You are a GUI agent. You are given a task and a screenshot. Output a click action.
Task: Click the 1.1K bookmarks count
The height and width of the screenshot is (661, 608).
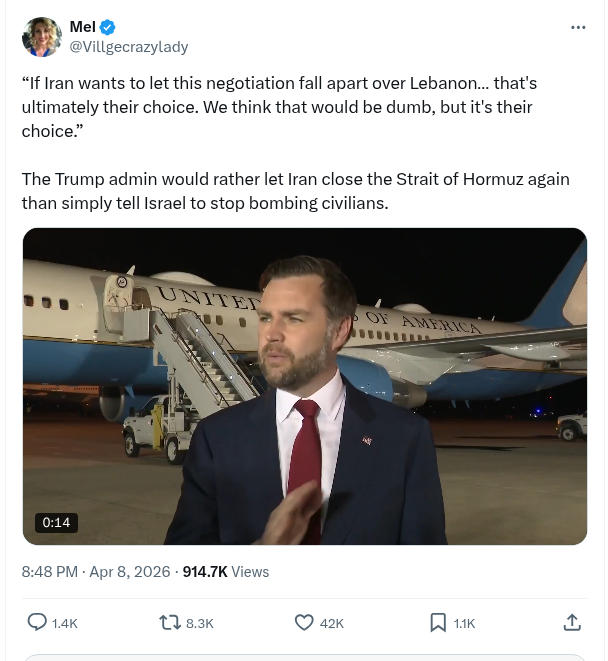(464, 623)
